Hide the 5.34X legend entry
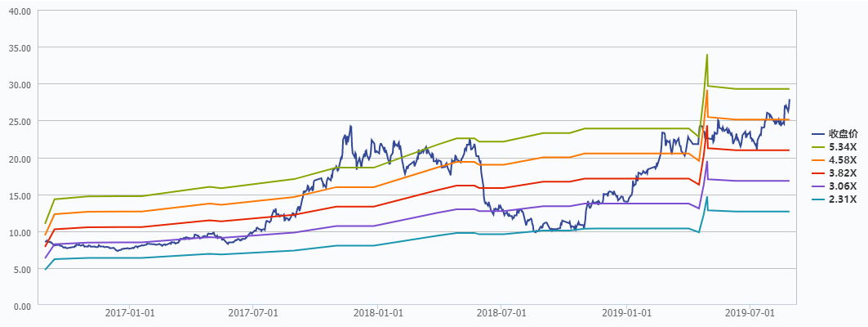This screenshot has width=868, height=327. [842, 146]
